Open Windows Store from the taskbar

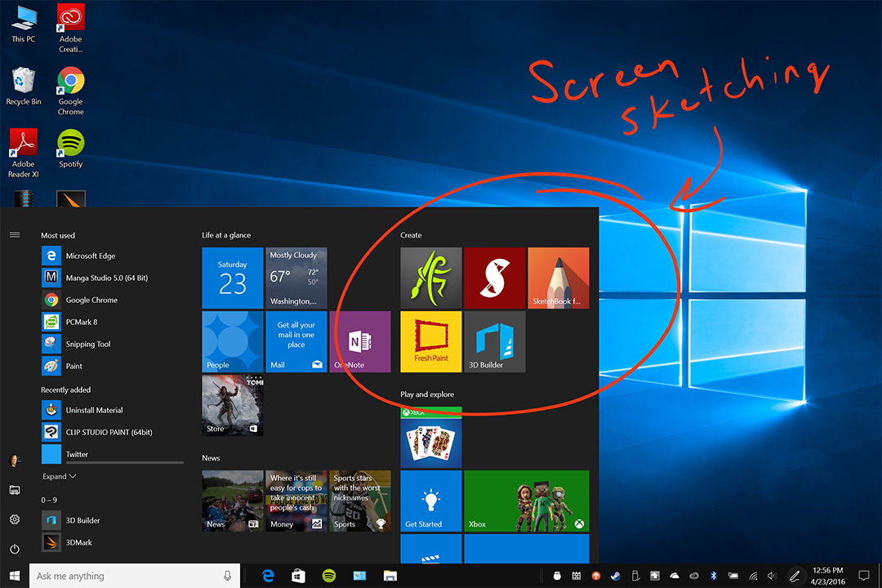[298, 576]
